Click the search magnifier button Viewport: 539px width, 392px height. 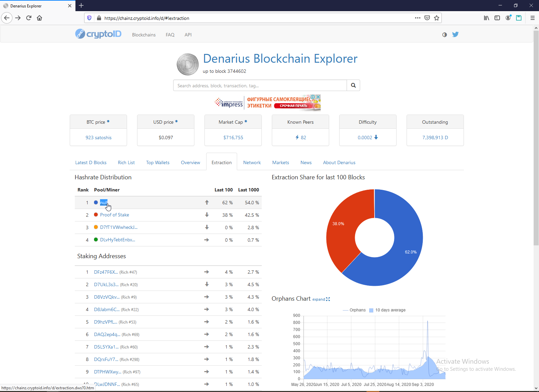coord(353,85)
